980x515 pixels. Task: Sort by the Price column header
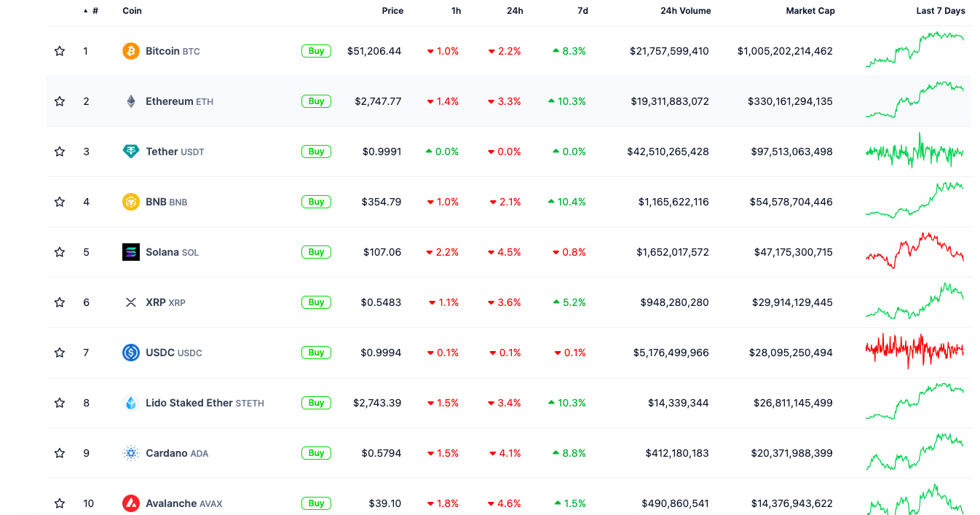[x=392, y=11]
